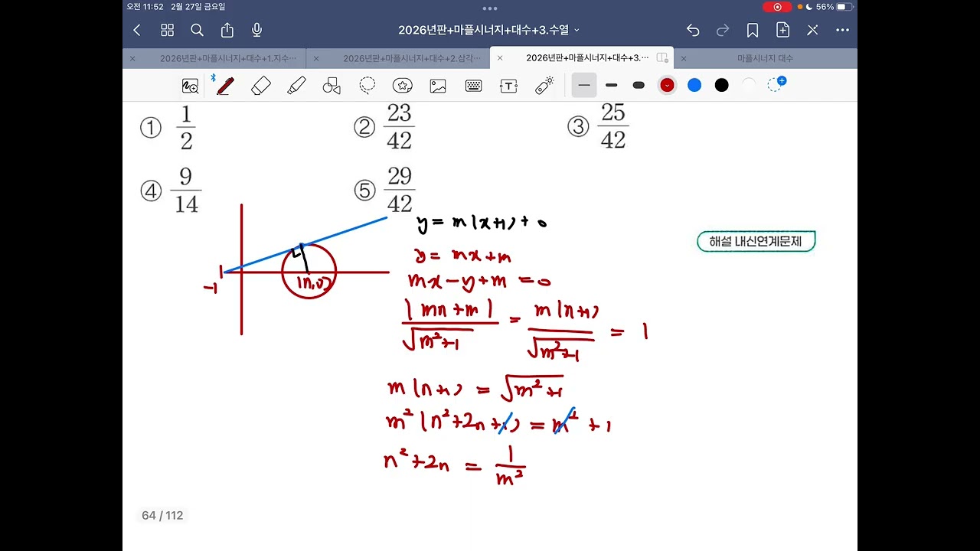980x551 pixels.
Task: Select answer choice ⑤ 29/42
Action: coord(384,191)
